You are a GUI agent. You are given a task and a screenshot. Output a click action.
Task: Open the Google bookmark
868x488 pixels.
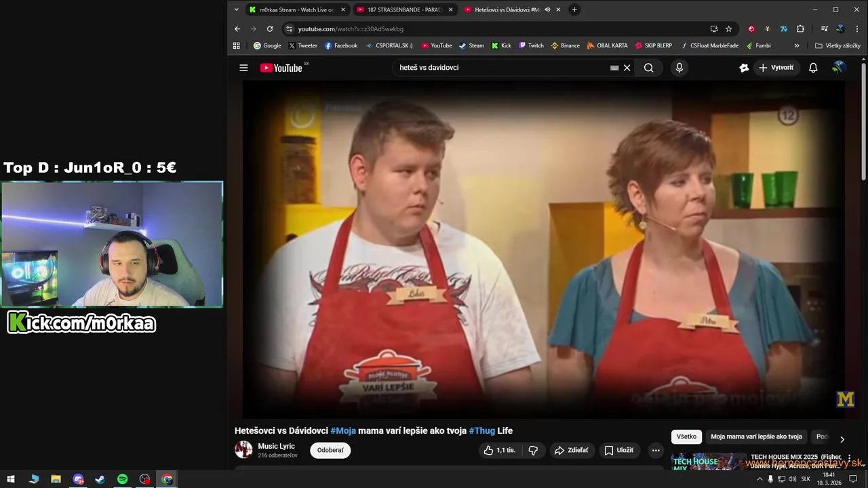[267, 45]
